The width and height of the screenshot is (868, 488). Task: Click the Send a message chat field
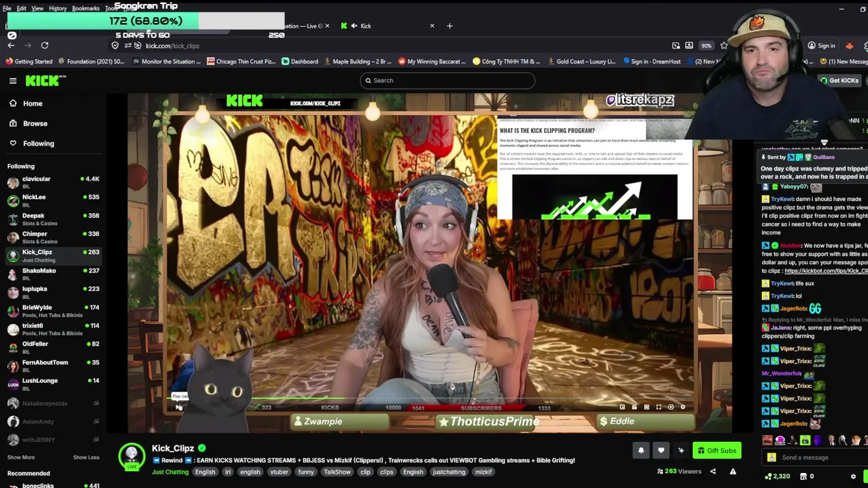[x=814, y=457]
